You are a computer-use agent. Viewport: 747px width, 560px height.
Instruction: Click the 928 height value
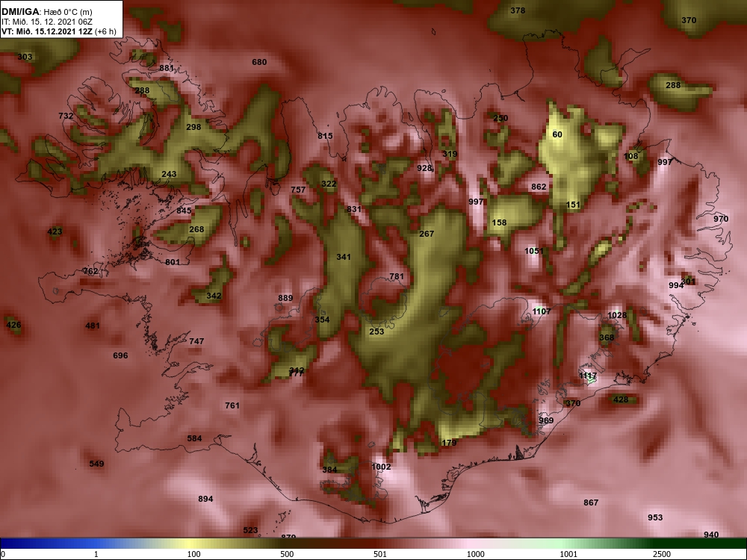coord(424,168)
